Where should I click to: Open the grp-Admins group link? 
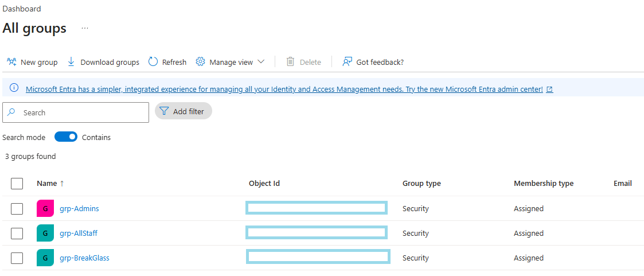click(x=79, y=208)
